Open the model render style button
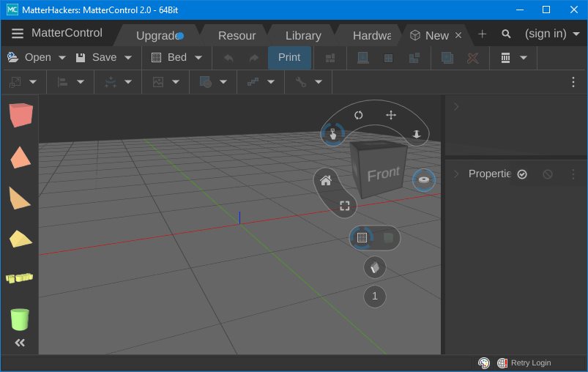This screenshot has width=588, height=372. (x=375, y=267)
